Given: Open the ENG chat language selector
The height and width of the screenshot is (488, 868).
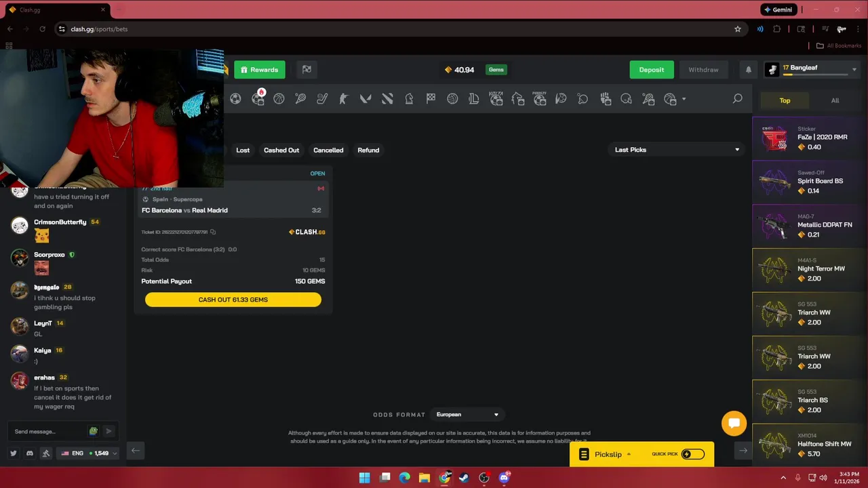Looking at the screenshot, I should pyautogui.click(x=88, y=453).
